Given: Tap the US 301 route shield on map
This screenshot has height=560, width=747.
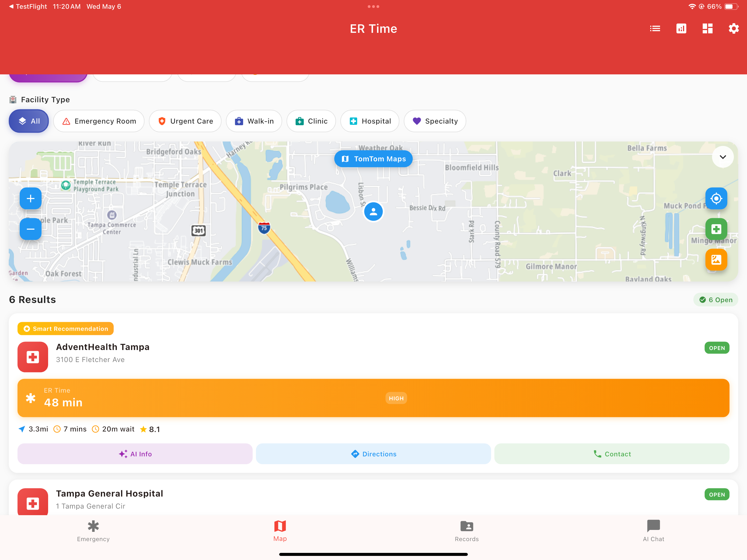Looking at the screenshot, I should pos(199,231).
